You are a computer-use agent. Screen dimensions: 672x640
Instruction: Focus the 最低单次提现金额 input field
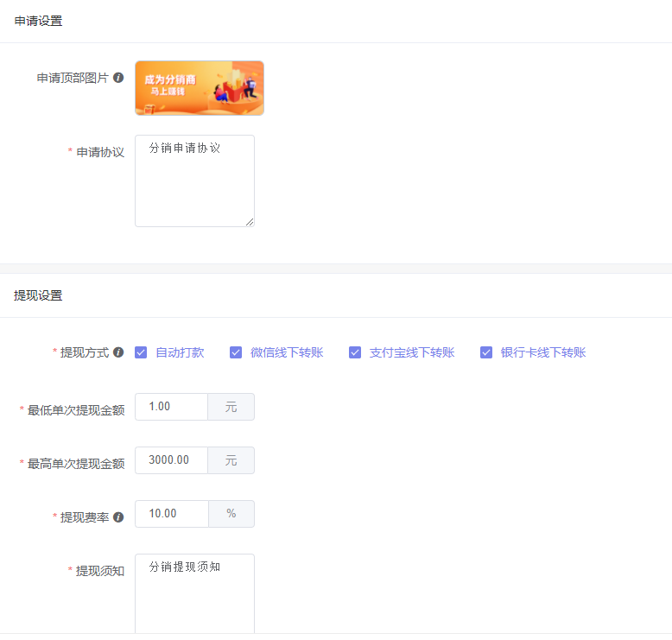click(x=171, y=407)
